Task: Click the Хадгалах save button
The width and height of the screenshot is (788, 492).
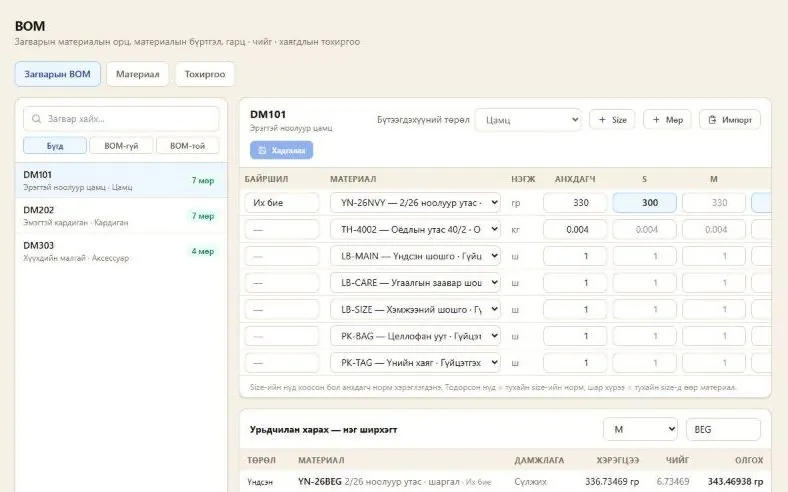Action: 281,150
